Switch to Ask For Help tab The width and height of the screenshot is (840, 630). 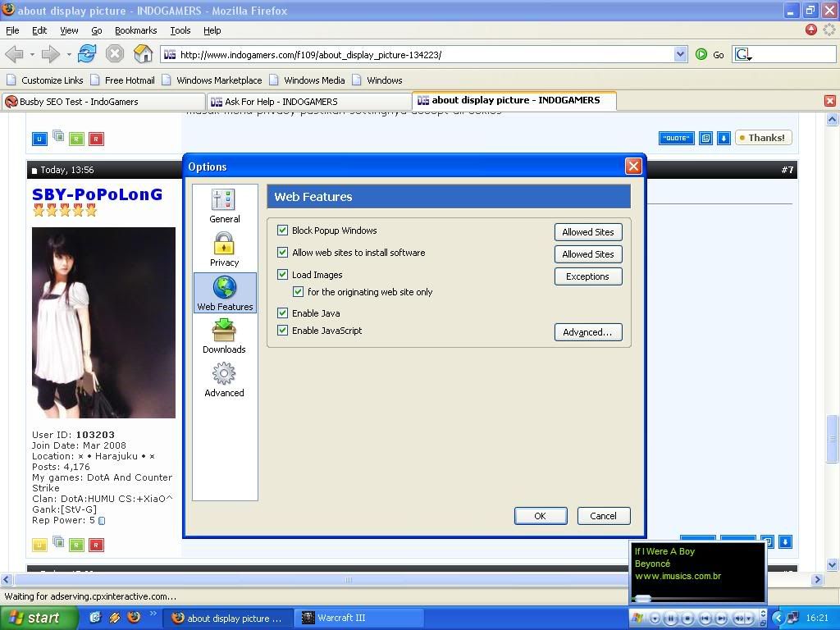[x=309, y=101]
